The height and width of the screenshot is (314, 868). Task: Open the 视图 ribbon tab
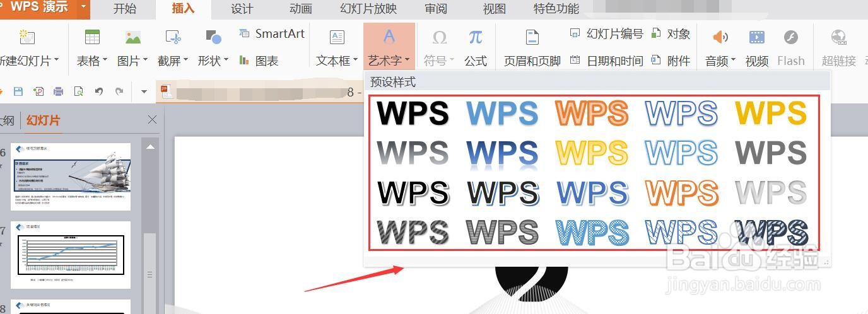click(495, 9)
